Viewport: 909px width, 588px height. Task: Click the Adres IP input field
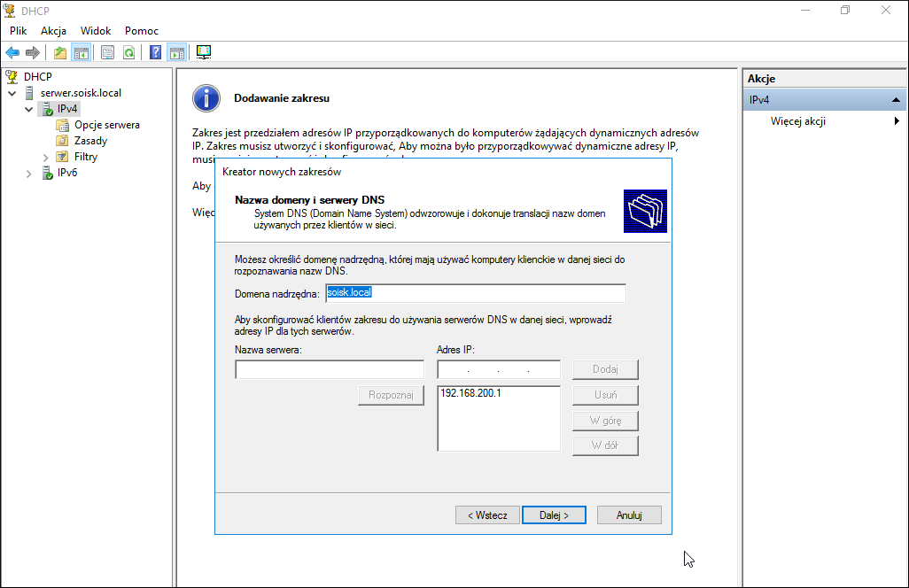pos(499,369)
